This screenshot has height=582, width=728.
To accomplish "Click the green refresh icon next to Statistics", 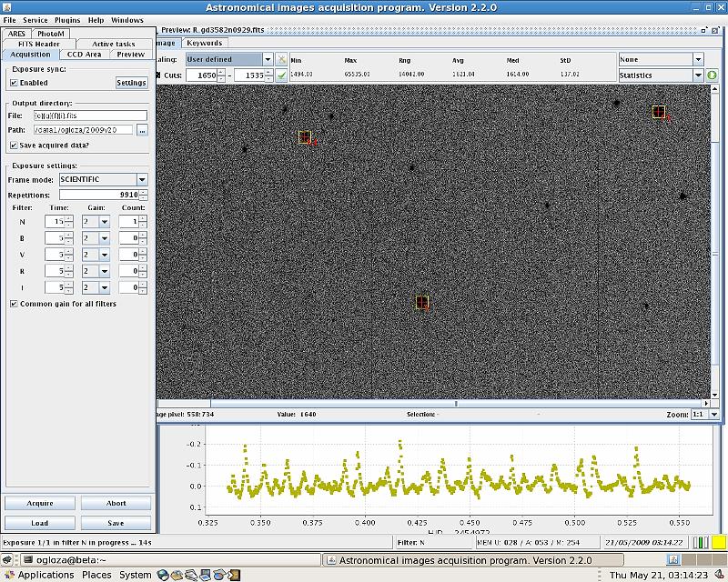I will click(712, 75).
